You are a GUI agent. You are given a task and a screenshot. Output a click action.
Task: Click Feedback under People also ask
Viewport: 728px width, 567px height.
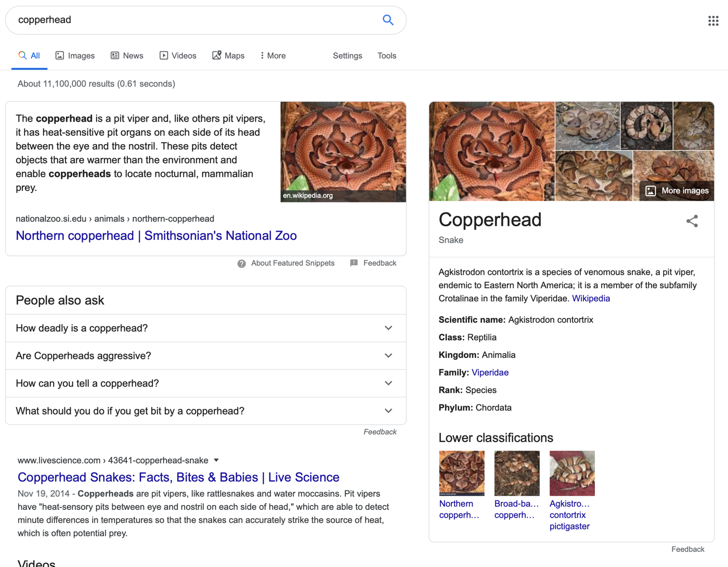pyautogui.click(x=380, y=432)
